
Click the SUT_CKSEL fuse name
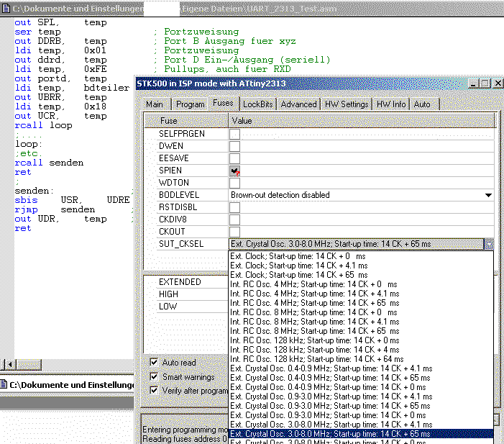tap(181, 244)
